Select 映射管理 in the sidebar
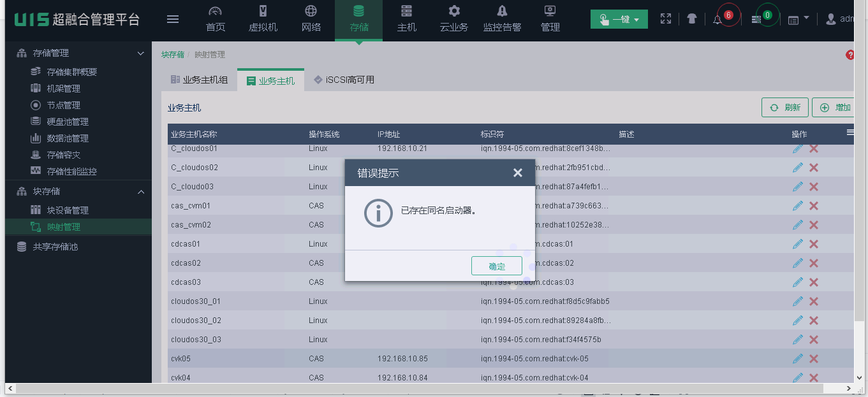Image resolution: width=868 pixels, height=397 pixels. pos(78,227)
